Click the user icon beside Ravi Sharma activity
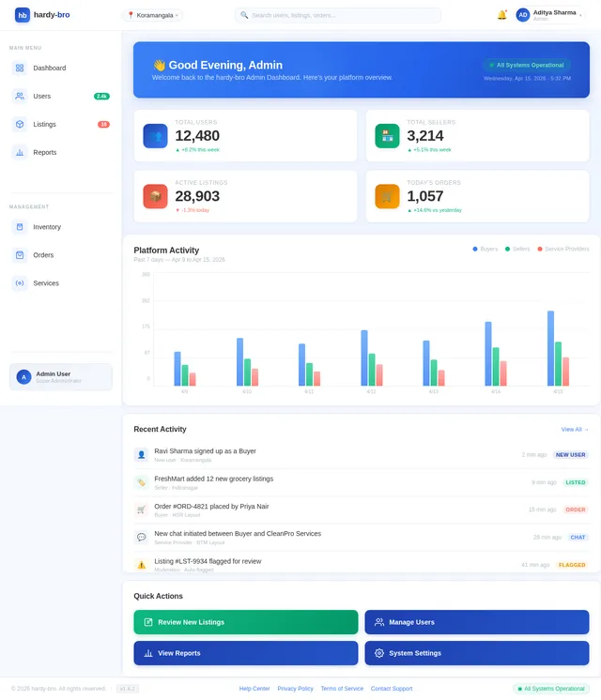This screenshot has height=700, width=601. tap(141, 455)
